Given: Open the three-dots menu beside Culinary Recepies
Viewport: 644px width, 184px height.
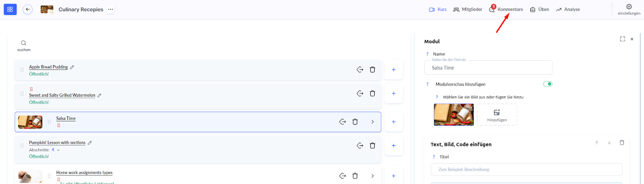Looking at the screenshot, I should (110, 9).
